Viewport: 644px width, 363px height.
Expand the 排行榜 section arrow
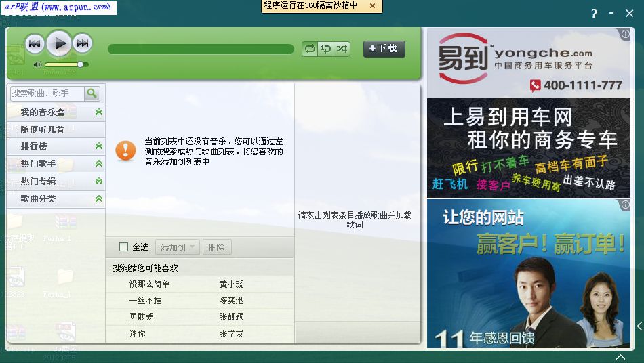(x=99, y=146)
